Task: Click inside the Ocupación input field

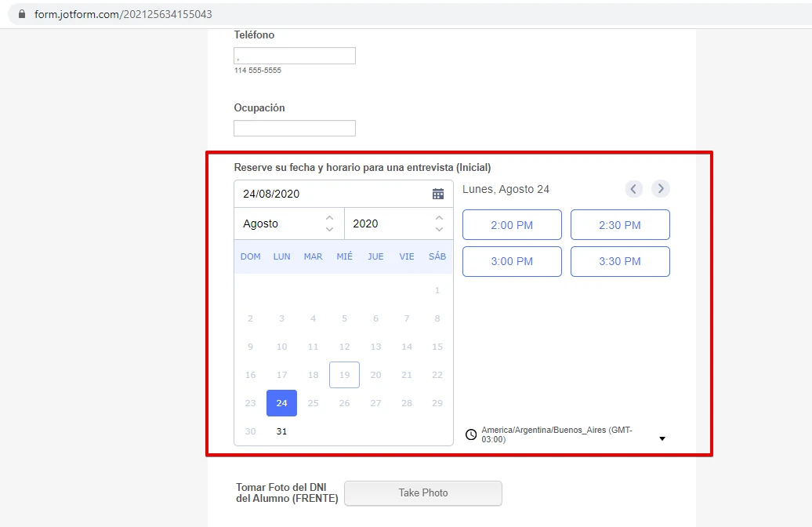Action: tap(295, 127)
